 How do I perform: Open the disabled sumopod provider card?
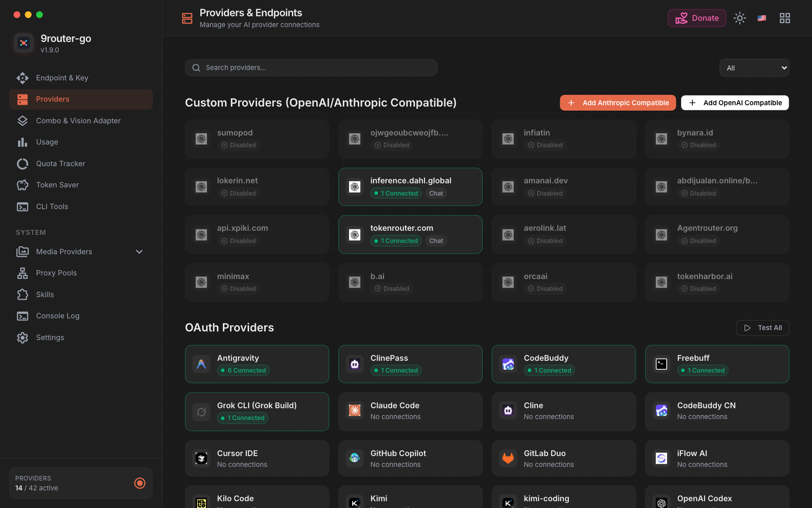pos(257,139)
